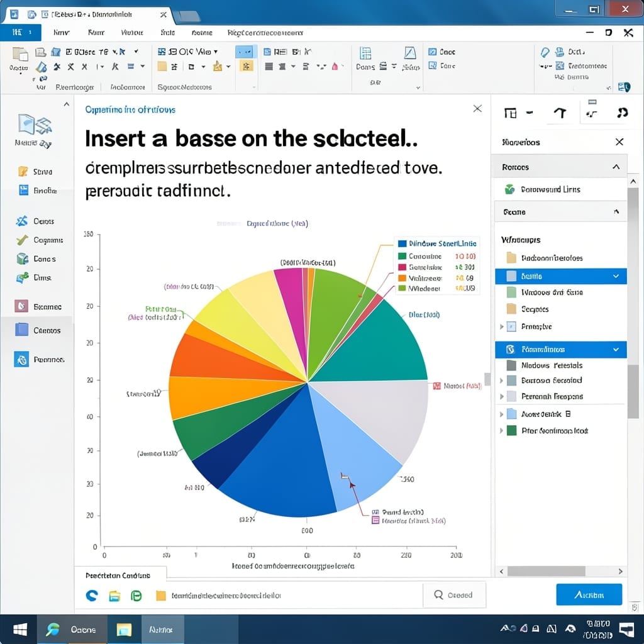Expand the ribbon group launcher near Ahbn
Screen dimensions: 644x644
point(418,87)
